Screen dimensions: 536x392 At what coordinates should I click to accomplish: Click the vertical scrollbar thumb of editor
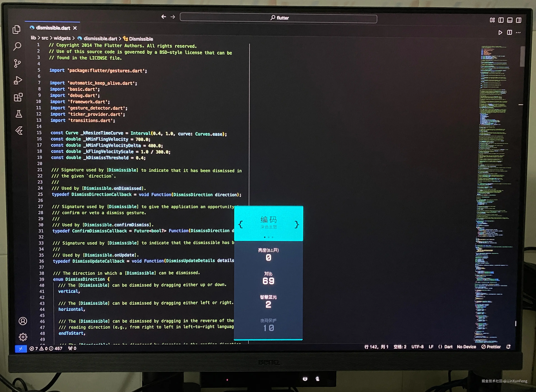(523, 56)
